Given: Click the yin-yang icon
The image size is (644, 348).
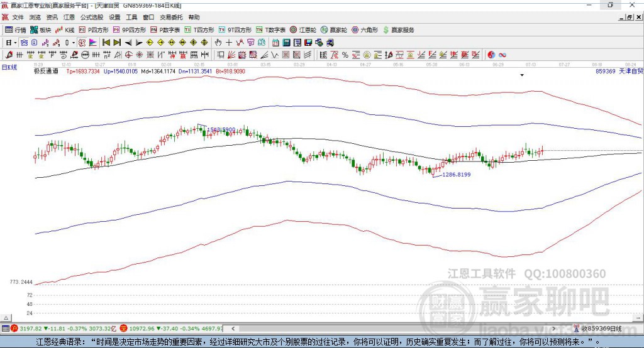Looking at the screenshot, I should [491, 55].
